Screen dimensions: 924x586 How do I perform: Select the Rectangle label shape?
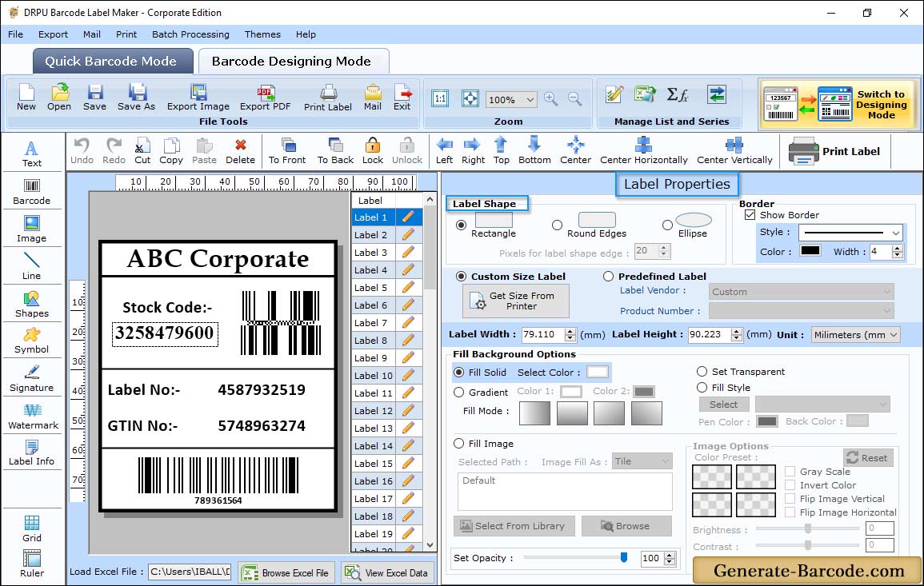pyautogui.click(x=462, y=225)
